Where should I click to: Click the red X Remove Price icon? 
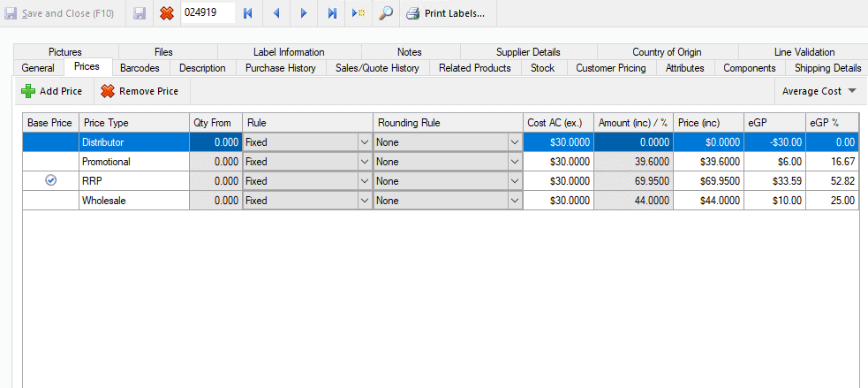(108, 91)
